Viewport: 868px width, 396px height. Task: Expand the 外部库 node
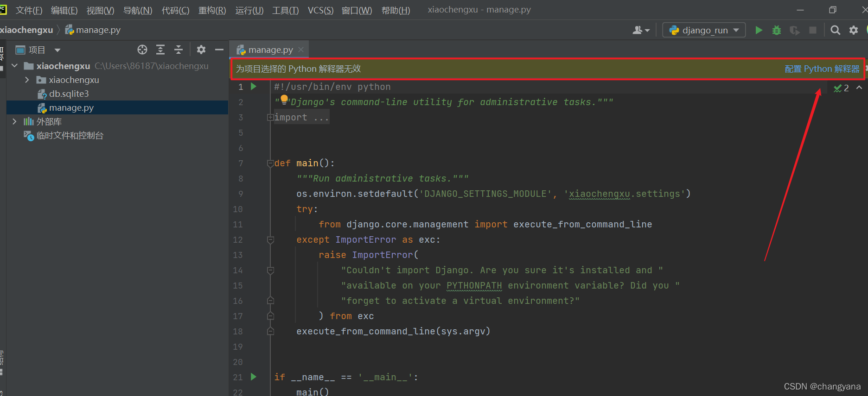[x=14, y=121]
